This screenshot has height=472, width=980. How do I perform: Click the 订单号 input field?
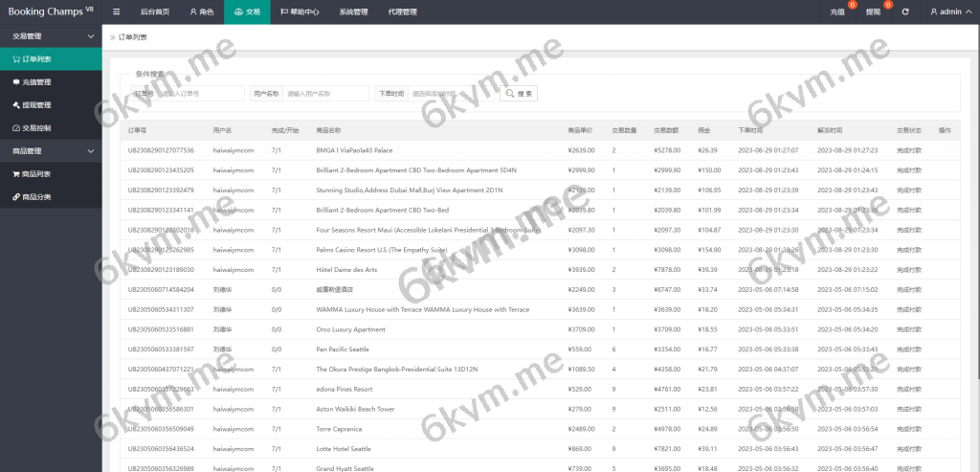tap(199, 94)
